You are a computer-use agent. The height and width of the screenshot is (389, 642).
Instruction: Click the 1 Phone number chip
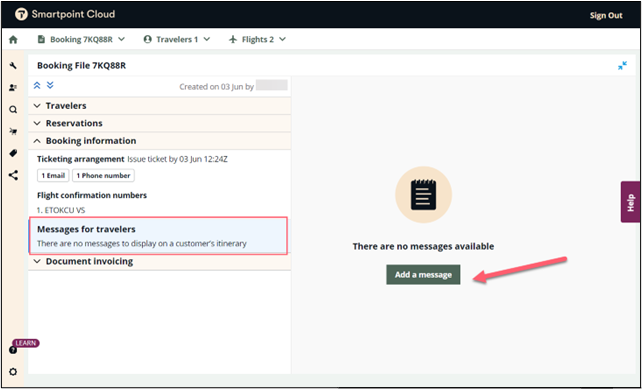click(x=103, y=176)
